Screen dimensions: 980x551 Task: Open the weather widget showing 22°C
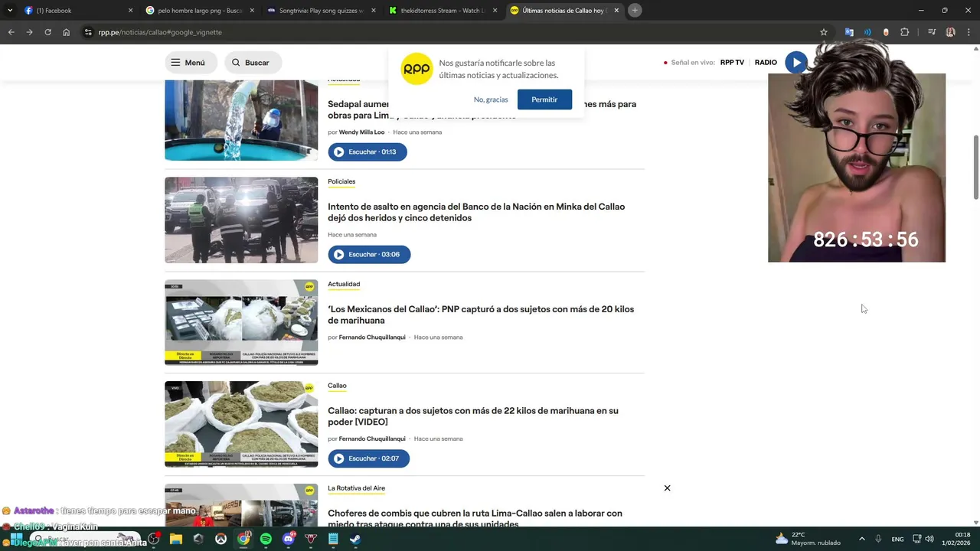[808, 539]
